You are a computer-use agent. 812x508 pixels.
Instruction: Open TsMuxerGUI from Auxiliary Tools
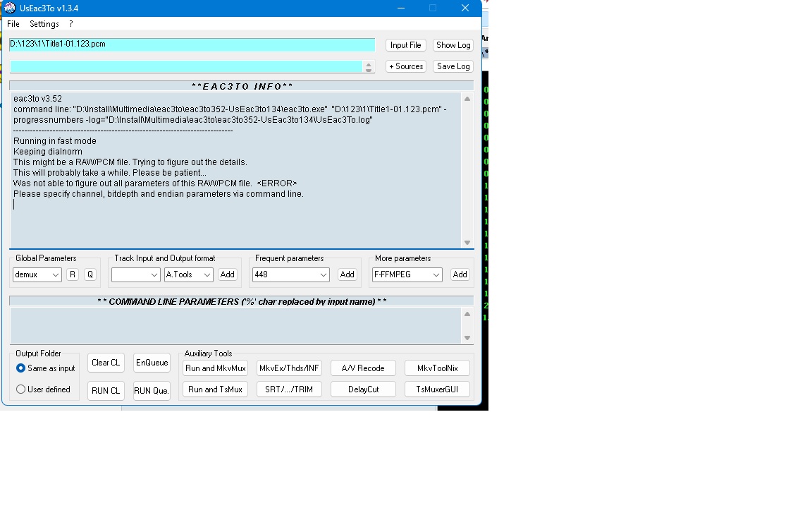pyautogui.click(x=437, y=389)
